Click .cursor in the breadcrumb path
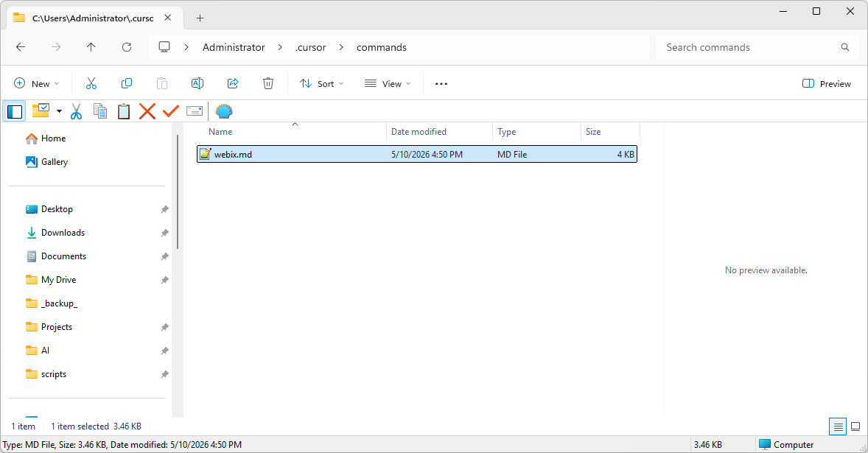This screenshot has height=453, width=868. [310, 47]
